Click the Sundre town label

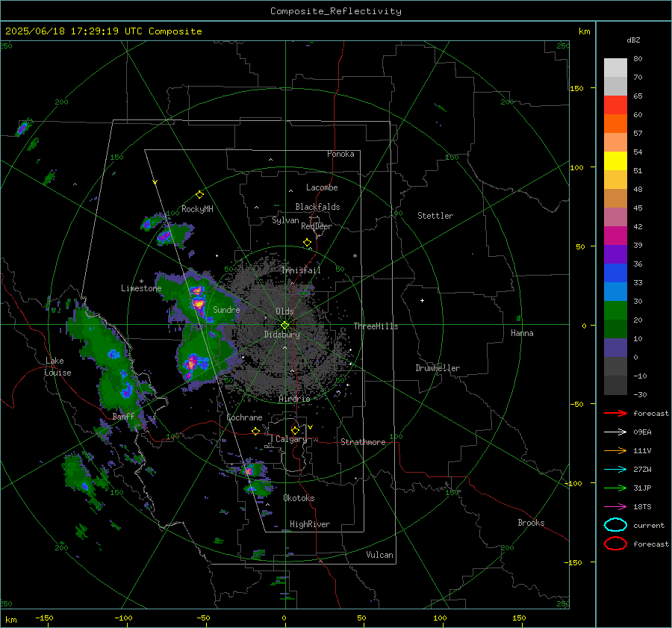point(226,309)
